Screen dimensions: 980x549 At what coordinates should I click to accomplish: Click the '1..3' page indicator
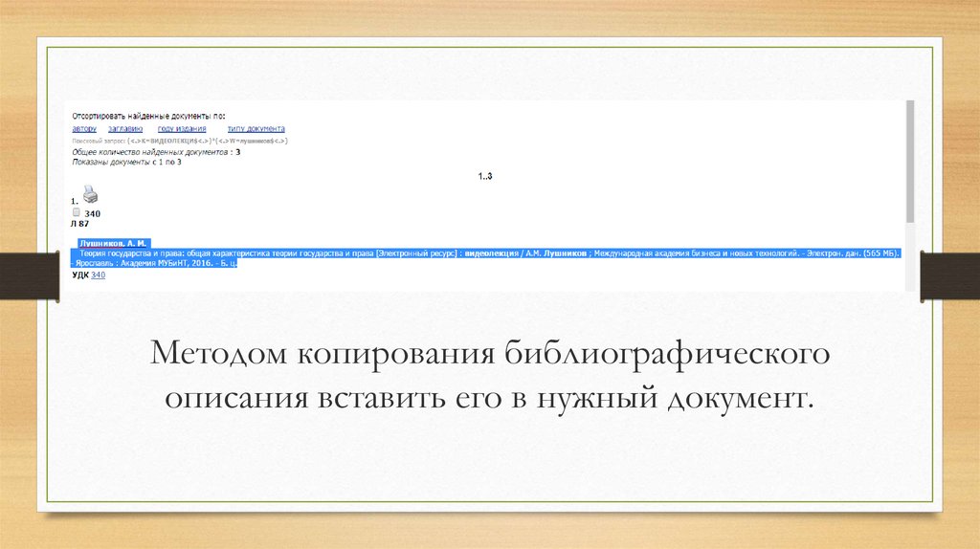(x=484, y=176)
